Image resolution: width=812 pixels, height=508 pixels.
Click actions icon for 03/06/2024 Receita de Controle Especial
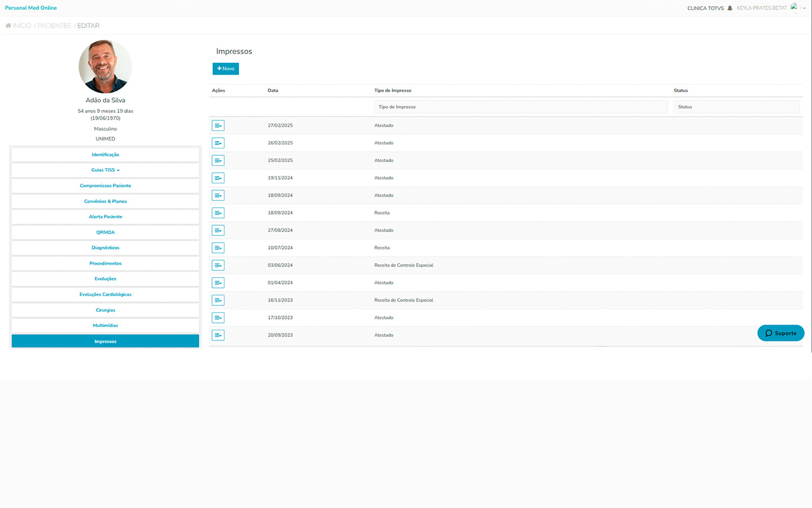coord(218,266)
